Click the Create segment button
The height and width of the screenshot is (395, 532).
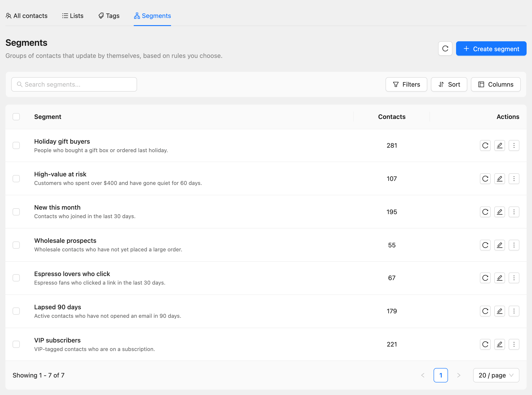pyautogui.click(x=491, y=48)
